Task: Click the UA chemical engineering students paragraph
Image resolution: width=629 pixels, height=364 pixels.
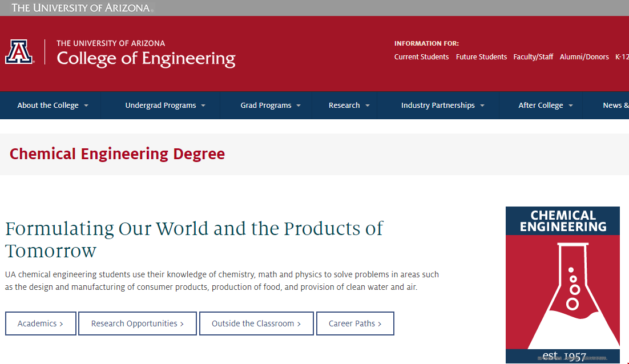Action: pos(222,281)
